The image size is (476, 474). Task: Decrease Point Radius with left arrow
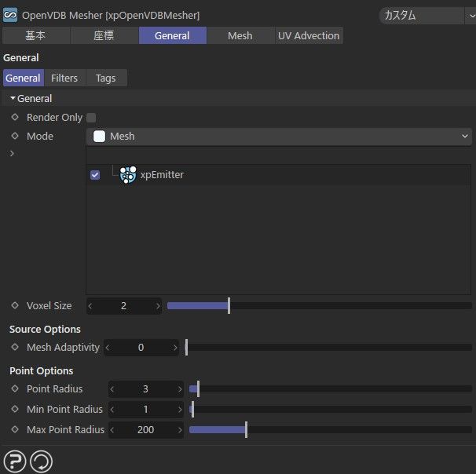[112, 389]
